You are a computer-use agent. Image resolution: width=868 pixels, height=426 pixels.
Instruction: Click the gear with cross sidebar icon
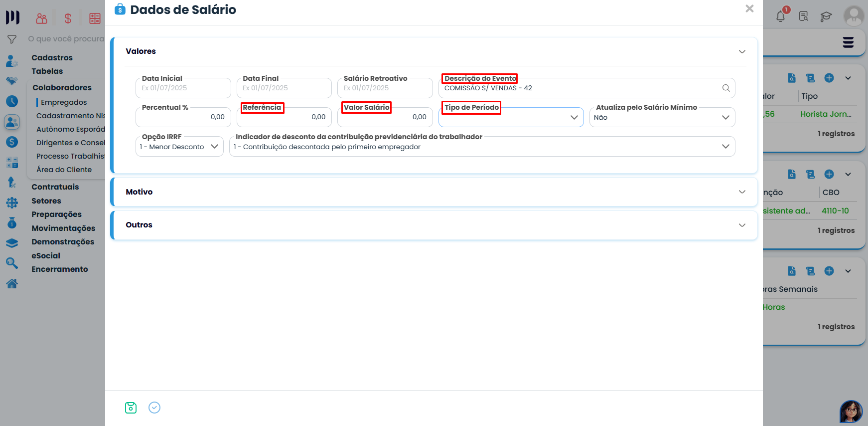pos(12,203)
